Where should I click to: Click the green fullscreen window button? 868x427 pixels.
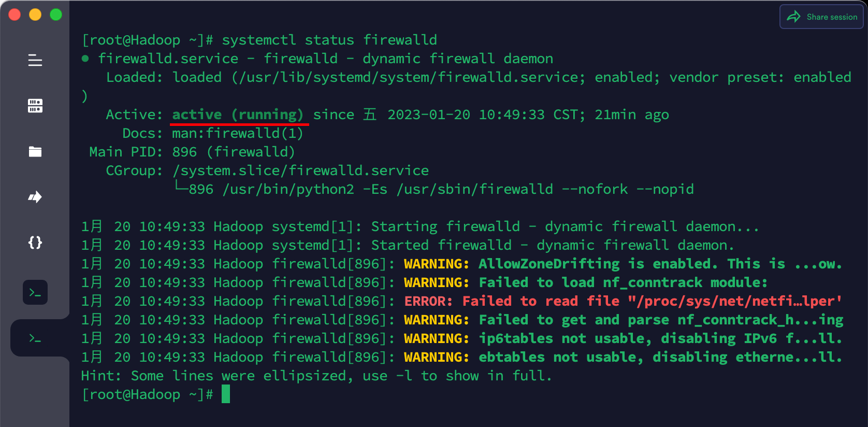click(56, 15)
